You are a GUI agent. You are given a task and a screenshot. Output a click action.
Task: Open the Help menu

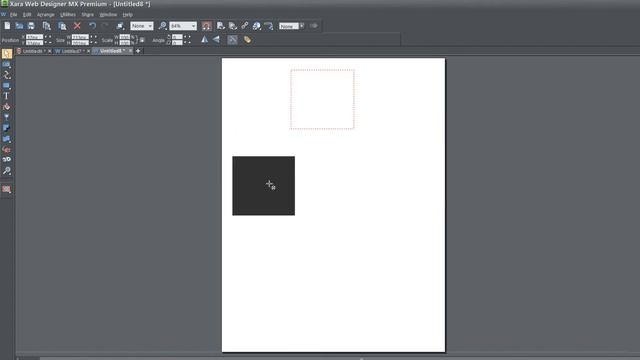(x=128, y=14)
